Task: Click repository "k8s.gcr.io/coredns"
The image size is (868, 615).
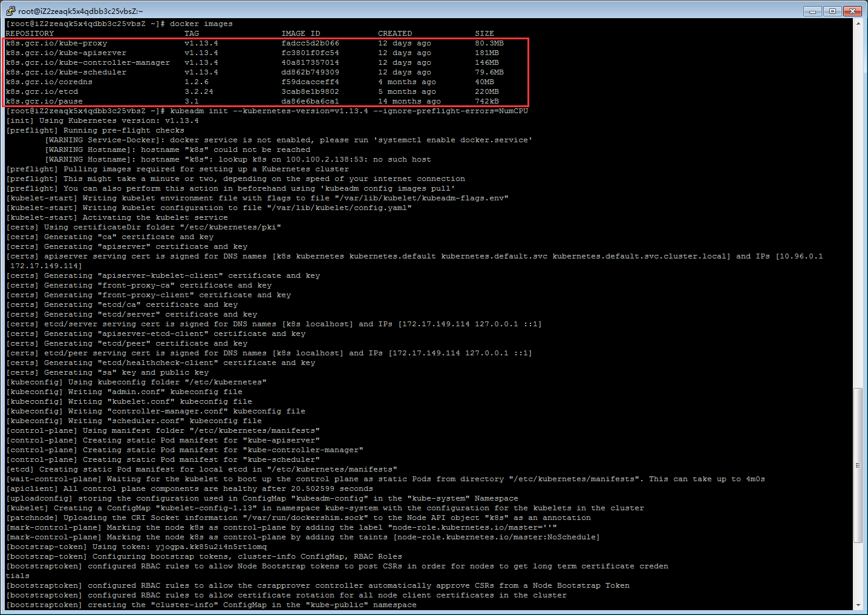Action: pyautogui.click(x=49, y=82)
